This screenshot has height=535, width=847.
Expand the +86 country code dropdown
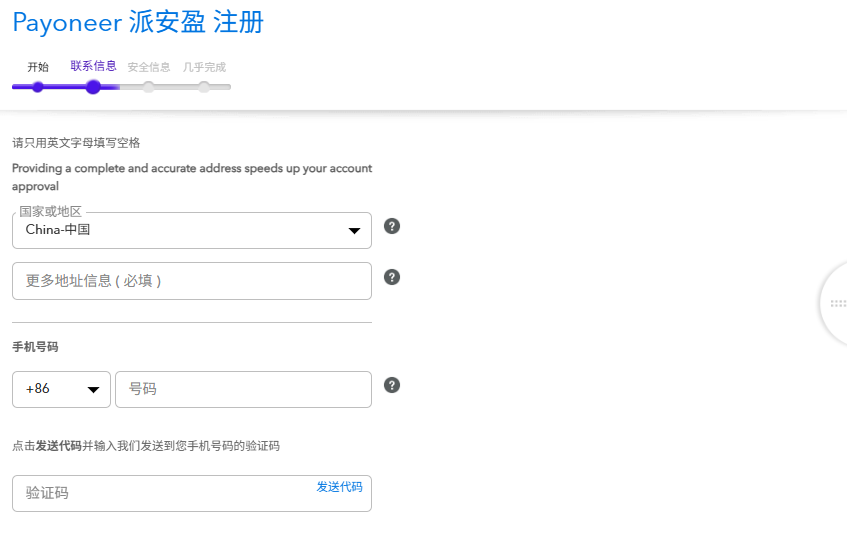tap(61, 389)
